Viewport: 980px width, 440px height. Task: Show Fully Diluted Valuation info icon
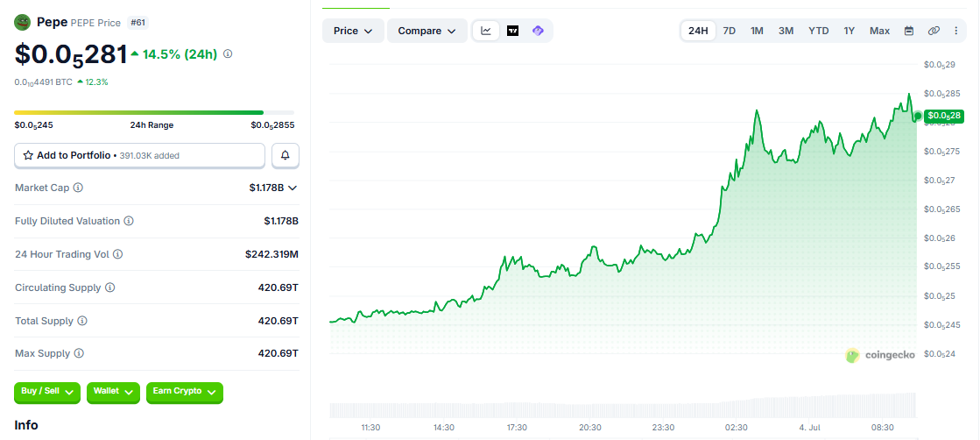coord(129,221)
